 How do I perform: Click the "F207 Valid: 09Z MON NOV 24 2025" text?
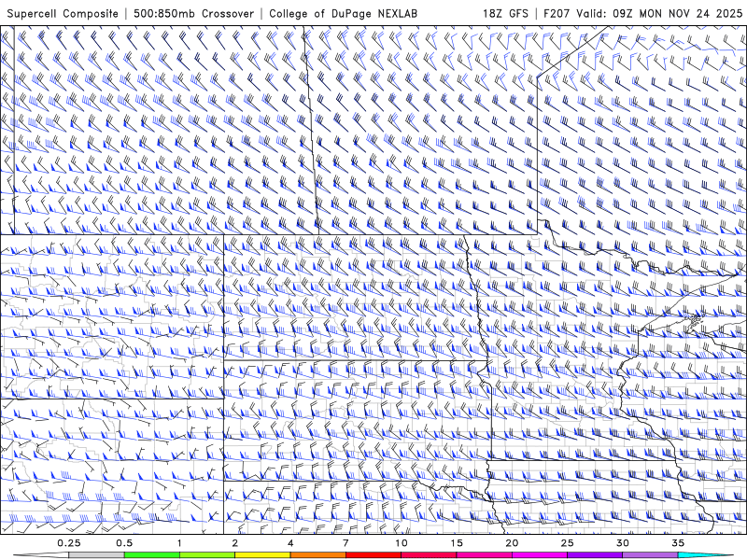click(642, 14)
